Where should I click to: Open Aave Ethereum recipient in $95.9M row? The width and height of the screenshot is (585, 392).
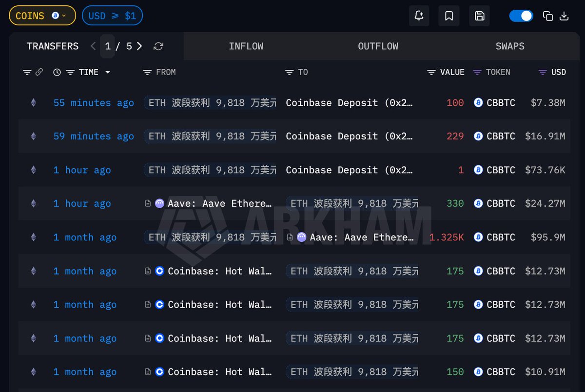click(x=362, y=237)
